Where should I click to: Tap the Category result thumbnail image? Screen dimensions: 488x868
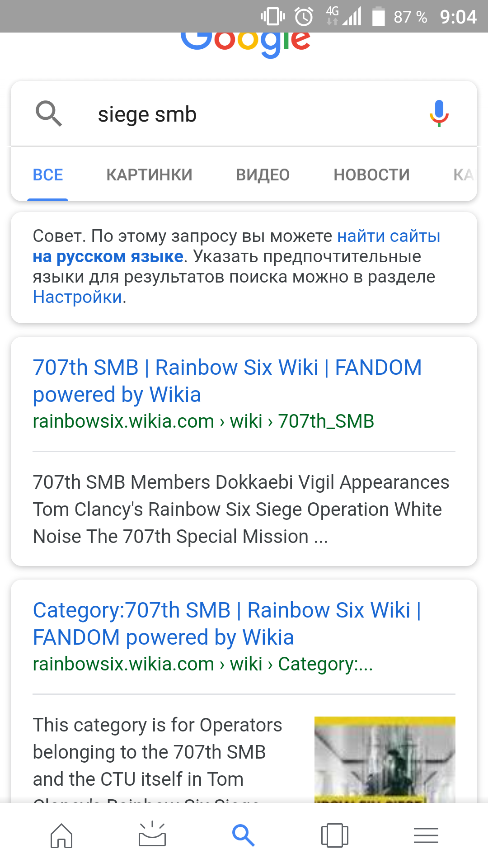[385, 759]
